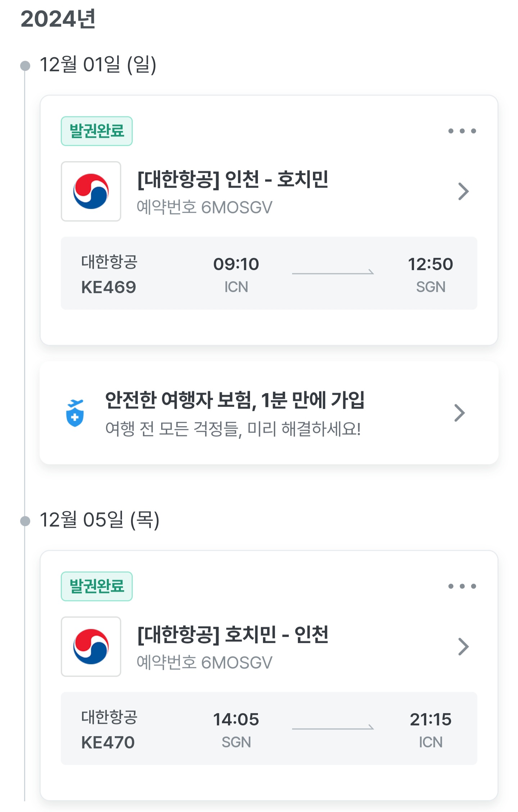Tap 발권완료 badge on the December 1 flight
Screen dimensions: 518x812
tap(97, 131)
